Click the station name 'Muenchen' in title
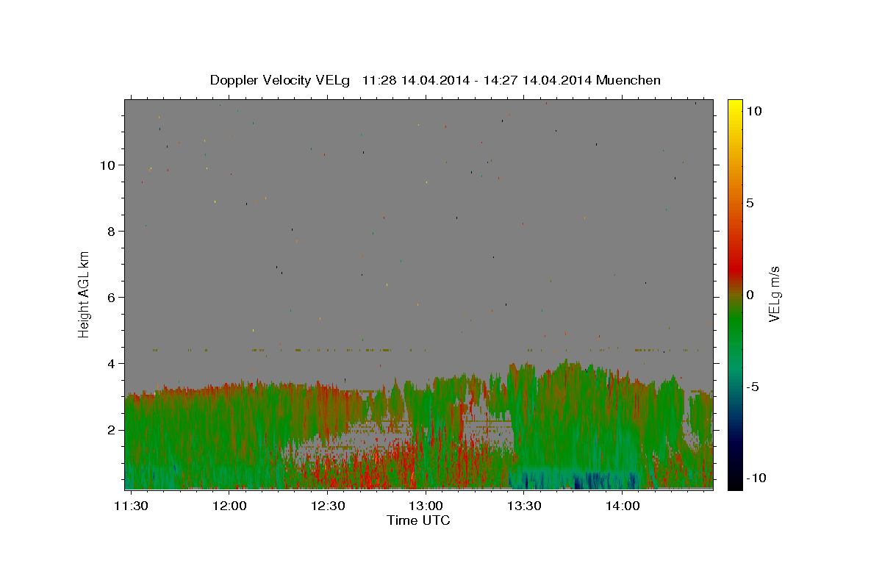 tap(628, 80)
